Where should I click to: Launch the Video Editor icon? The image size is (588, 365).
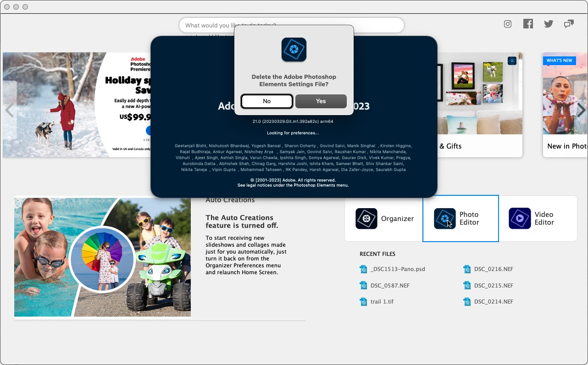[x=520, y=219]
